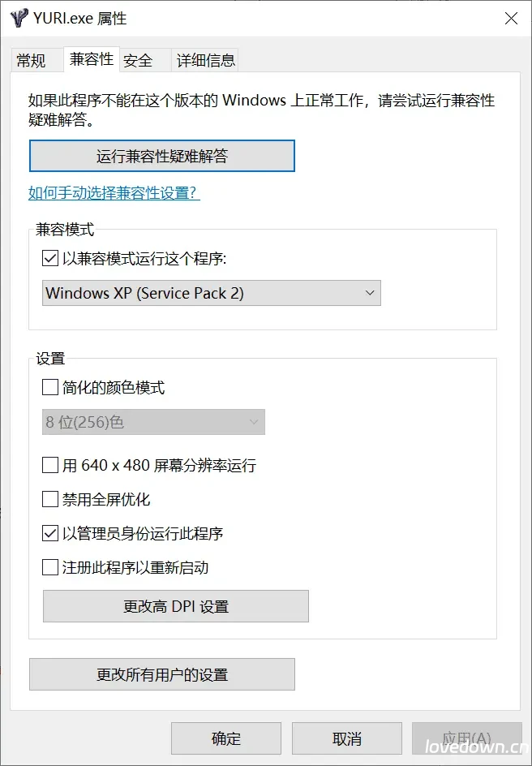This screenshot has height=766, width=532.
Task: Uncheck 以兼容模式运行这个程序
Action: pos(49,258)
